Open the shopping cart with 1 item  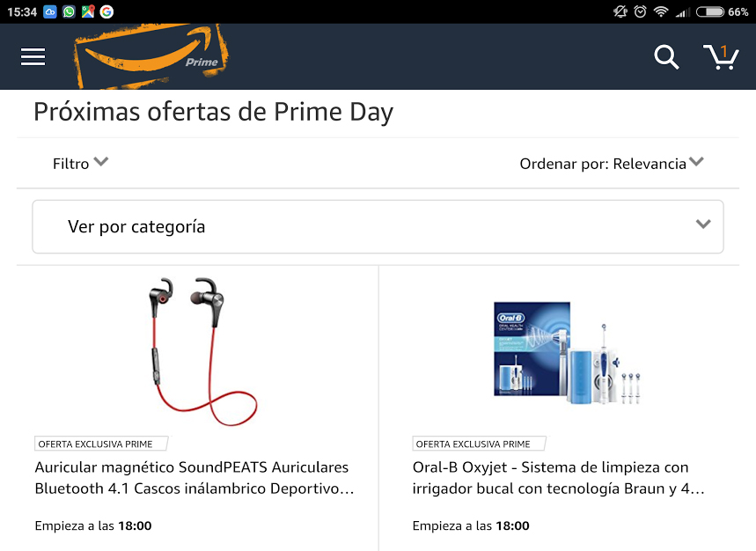pyautogui.click(x=721, y=57)
